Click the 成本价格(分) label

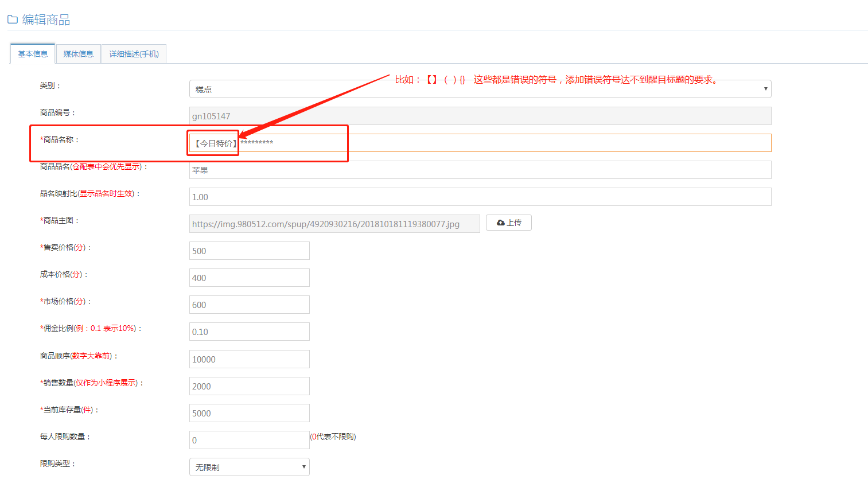pos(64,274)
